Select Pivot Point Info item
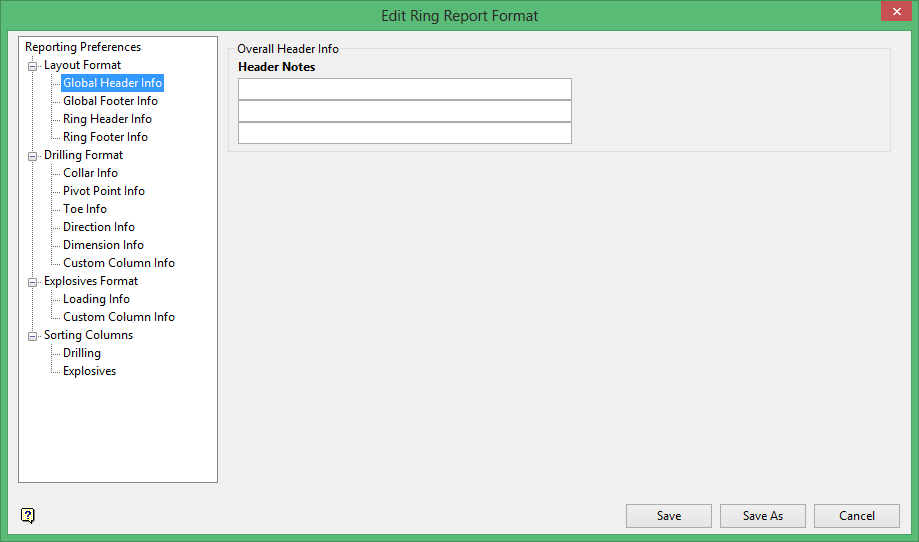Image resolution: width=919 pixels, height=542 pixels. (x=104, y=191)
